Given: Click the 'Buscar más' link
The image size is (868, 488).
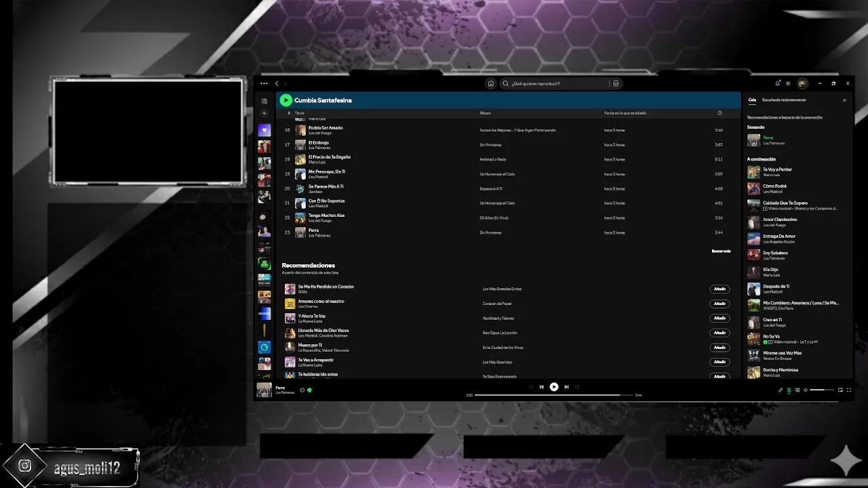Looking at the screenshot, I should pyautogui.click(x=721, y=251).
